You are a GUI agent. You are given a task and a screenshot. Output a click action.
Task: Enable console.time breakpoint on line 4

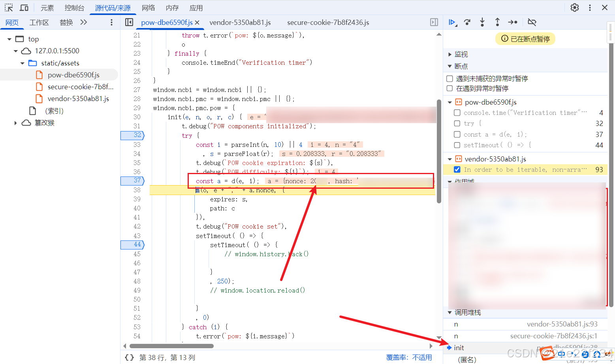coord(457,113)
